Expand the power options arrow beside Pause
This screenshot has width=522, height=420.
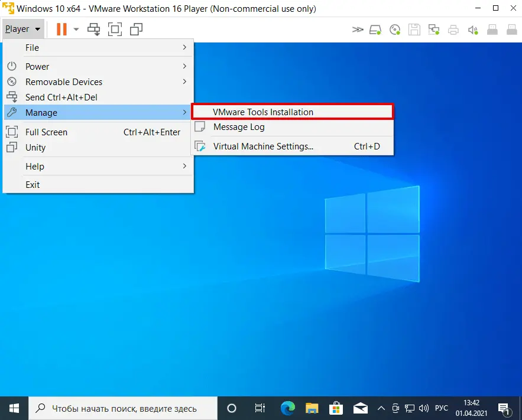pyautogui.click(x=76, y=30)
